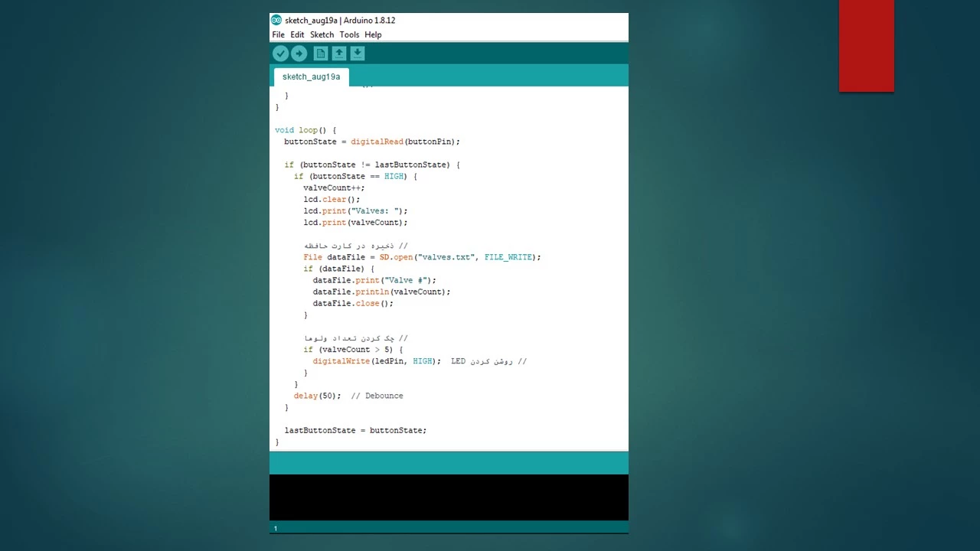Click the digitalRead function call in code

tap(377, 142)
